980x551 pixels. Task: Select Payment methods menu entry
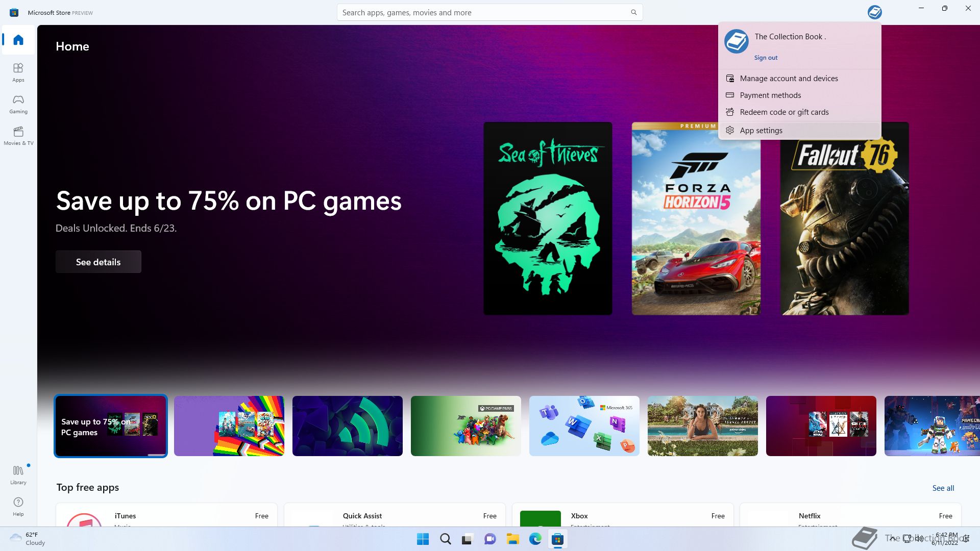click(799, 95)
